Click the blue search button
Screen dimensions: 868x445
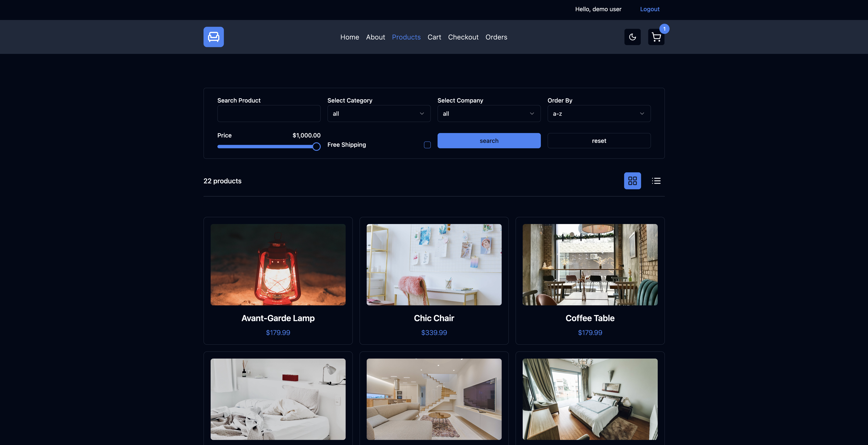(489, 141)
